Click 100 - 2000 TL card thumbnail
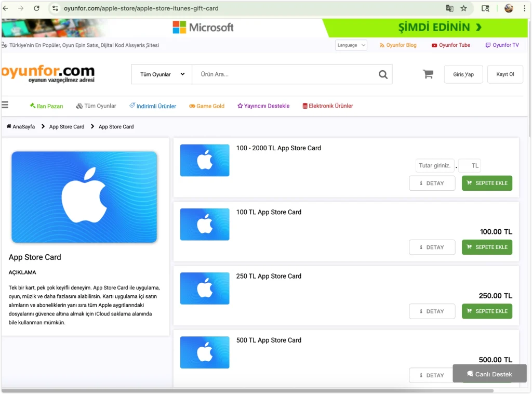This screenshot has width=532, height=394. point(205,160)
